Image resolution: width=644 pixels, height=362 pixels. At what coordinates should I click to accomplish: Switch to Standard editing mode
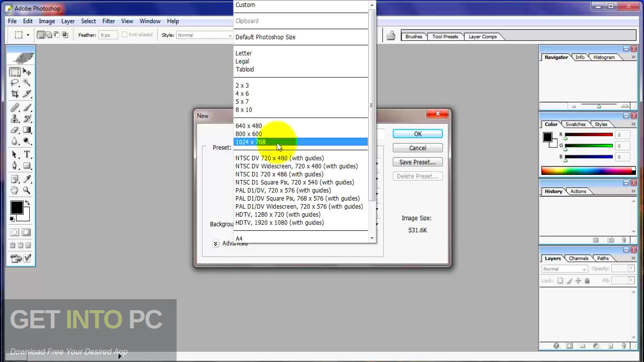coord(15,232)
